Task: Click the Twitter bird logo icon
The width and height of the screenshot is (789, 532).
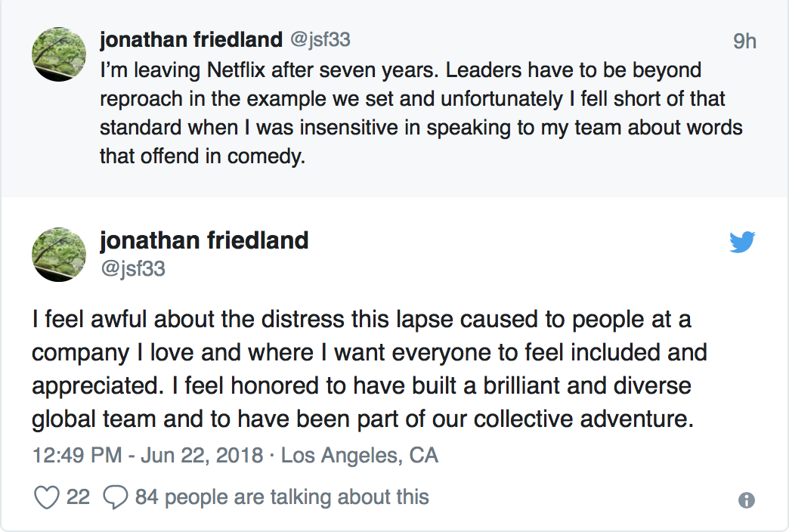Action: pyautogui.click(x=743, y=242)
